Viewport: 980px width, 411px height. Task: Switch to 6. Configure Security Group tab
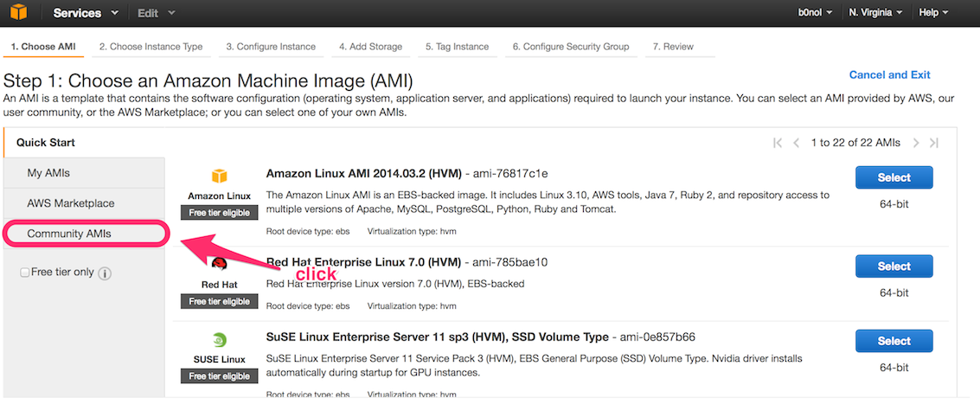(571, 47)
